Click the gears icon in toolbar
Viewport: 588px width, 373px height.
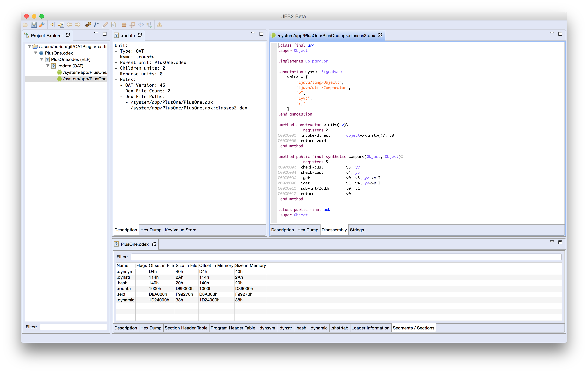point(88,25)
